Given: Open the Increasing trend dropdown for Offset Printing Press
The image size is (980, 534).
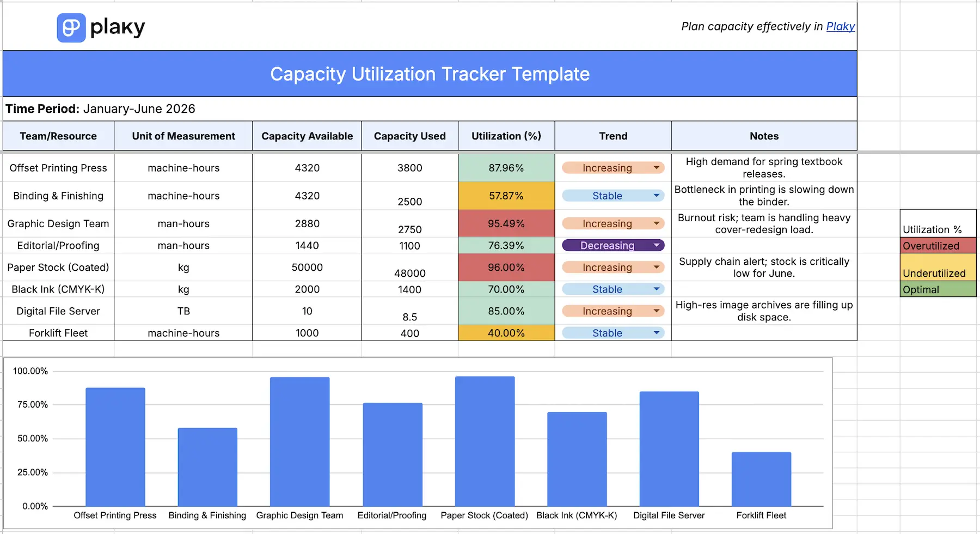Looking at the screenshot, I should click(x=612, y=167).
